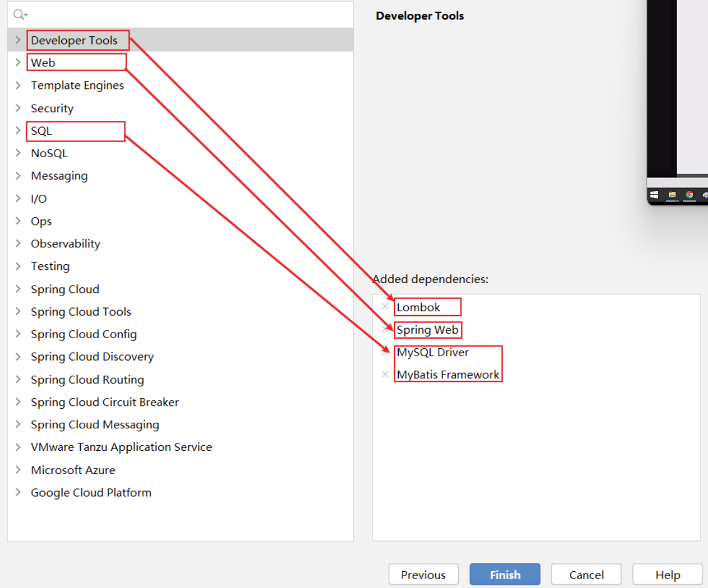Image resolution: width=708 pixels, height=588 pixels.
Task: Select the Ops category
Action: click(41, 221)
